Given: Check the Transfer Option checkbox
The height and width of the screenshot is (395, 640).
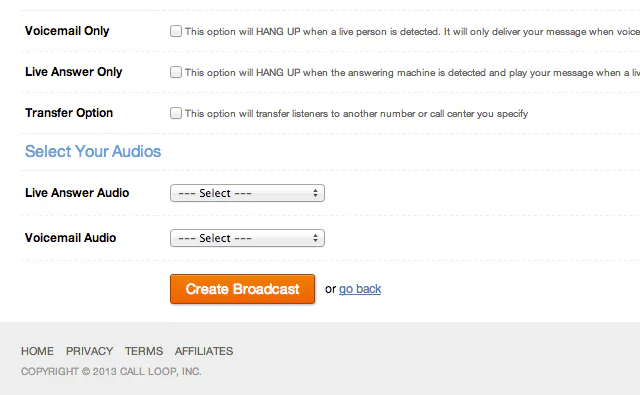Looking at the screenshot, I should [x=176, y=113].
